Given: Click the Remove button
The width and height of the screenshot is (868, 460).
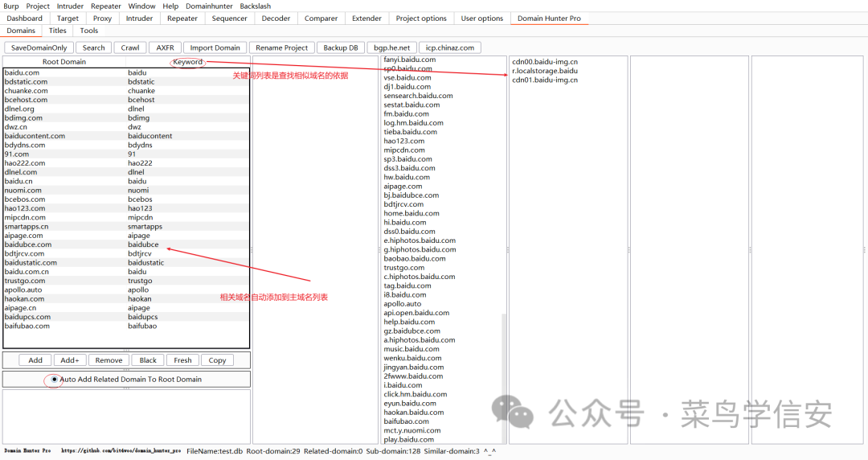Looking at the screenshot, I should click(108, 360).
